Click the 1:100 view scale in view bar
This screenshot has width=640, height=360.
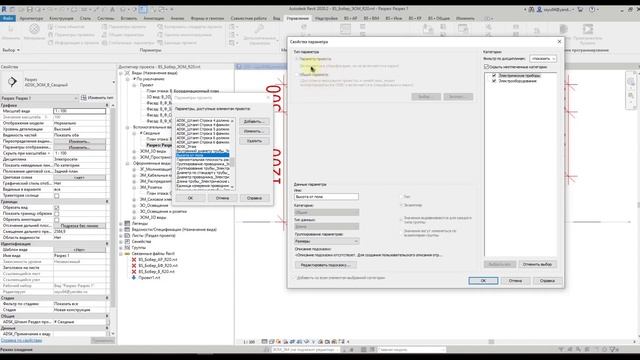pyautogui.click(x=249, y=342)
